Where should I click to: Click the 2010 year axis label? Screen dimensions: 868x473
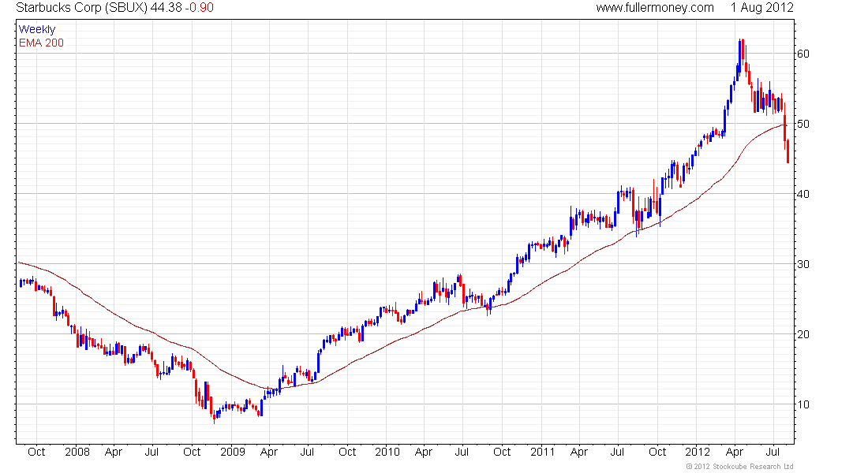(387, 452)
